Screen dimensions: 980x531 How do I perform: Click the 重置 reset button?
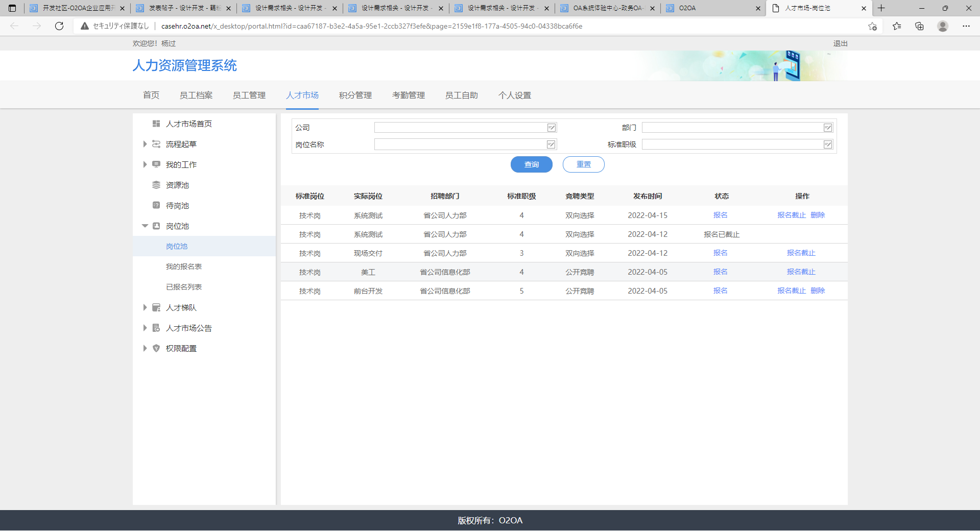[583, 164]
